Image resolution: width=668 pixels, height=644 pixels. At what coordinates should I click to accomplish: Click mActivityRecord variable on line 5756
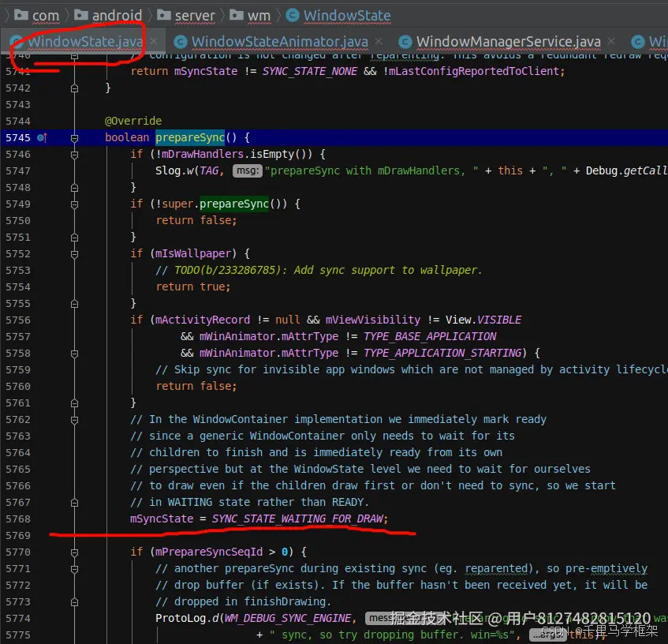203,320
